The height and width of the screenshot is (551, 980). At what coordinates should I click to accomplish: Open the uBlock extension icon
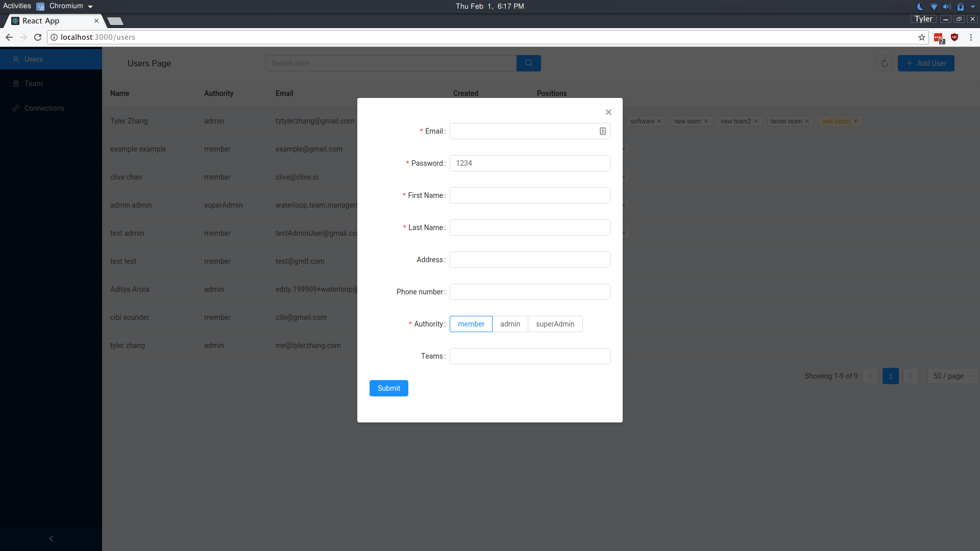tap(954, 37)
